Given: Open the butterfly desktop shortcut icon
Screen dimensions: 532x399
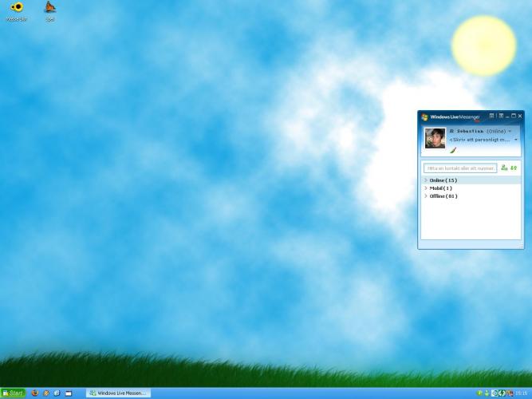Looking at the screenshot, I should pos(50,7).
